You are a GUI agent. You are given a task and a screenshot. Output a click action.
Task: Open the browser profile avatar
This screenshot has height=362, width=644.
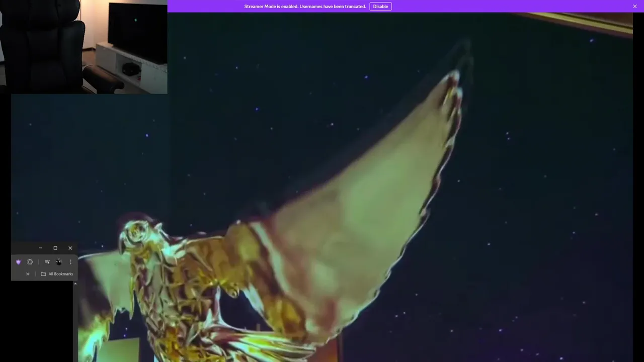pyautogui.click(x=59, y=262)
